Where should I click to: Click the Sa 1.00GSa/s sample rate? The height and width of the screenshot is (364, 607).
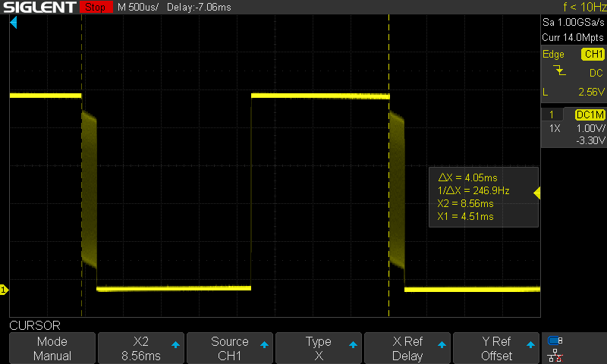point(574,23)
